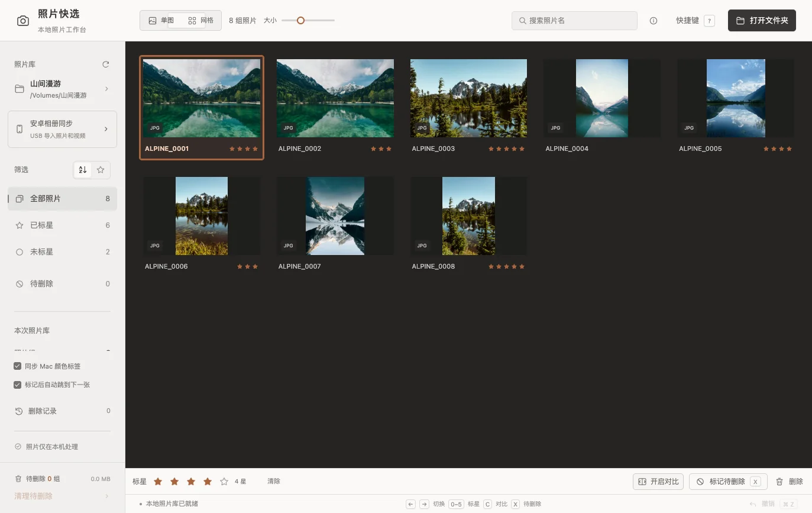Expand the 山间漫游 folder chevron

(106, 89)
